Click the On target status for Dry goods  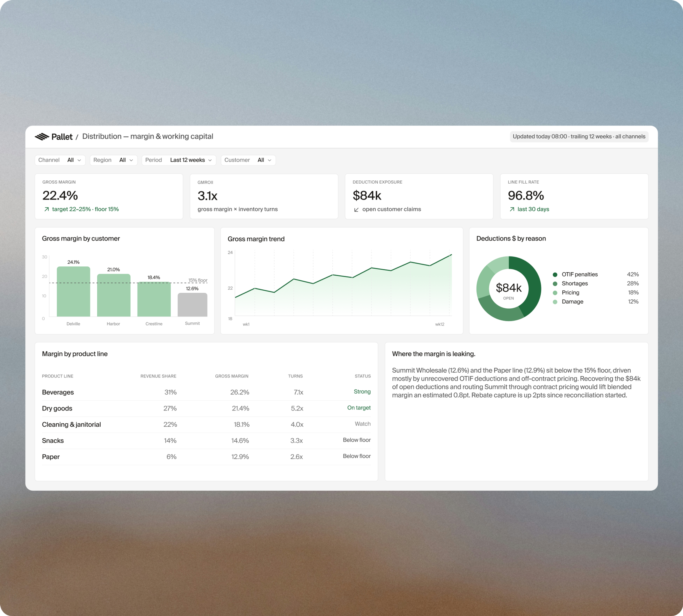pyautogui.click(x=359, y=408)
